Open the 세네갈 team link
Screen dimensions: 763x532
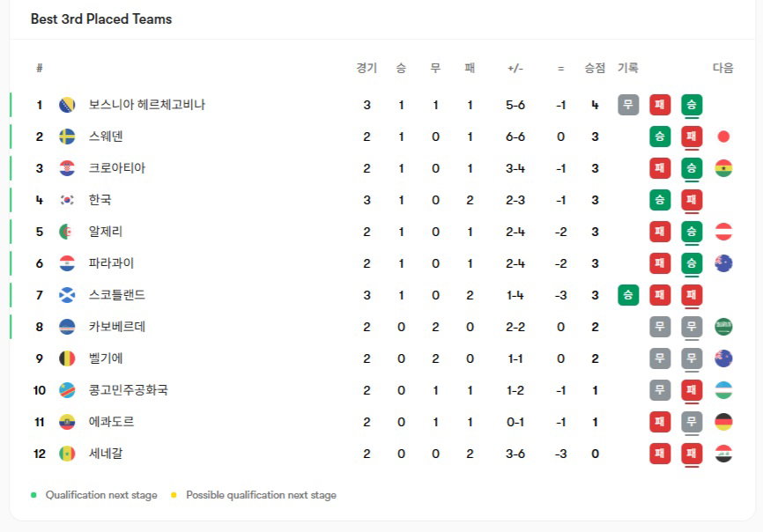(106, 454)
